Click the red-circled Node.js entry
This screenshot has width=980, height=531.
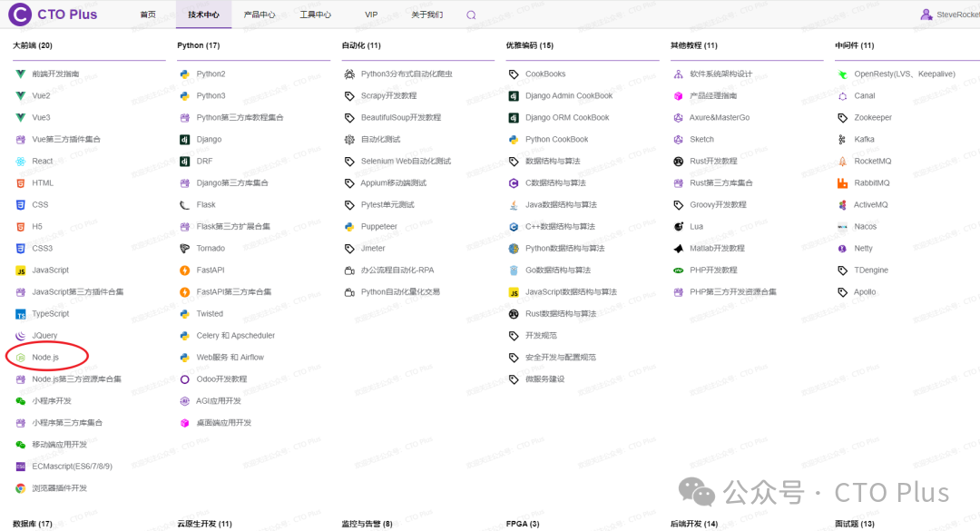[x=44, y=357]
